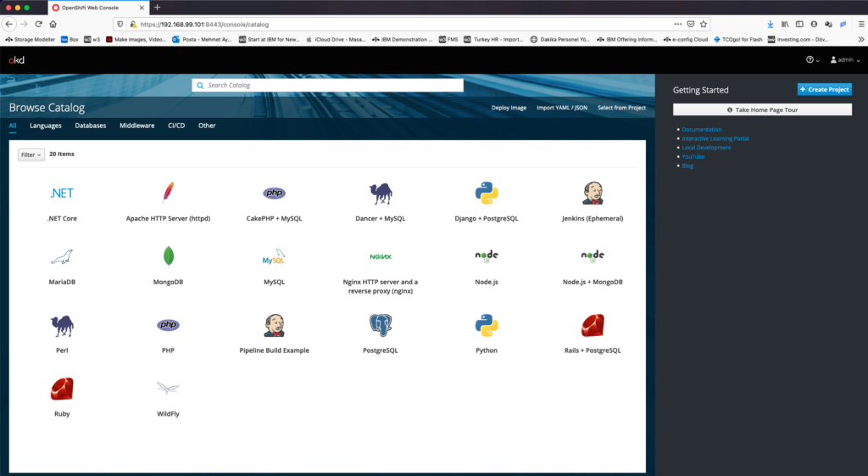Switch to the Other category tab
The image size is (868, 476).
pyautogui.click(x=207, y=126)
